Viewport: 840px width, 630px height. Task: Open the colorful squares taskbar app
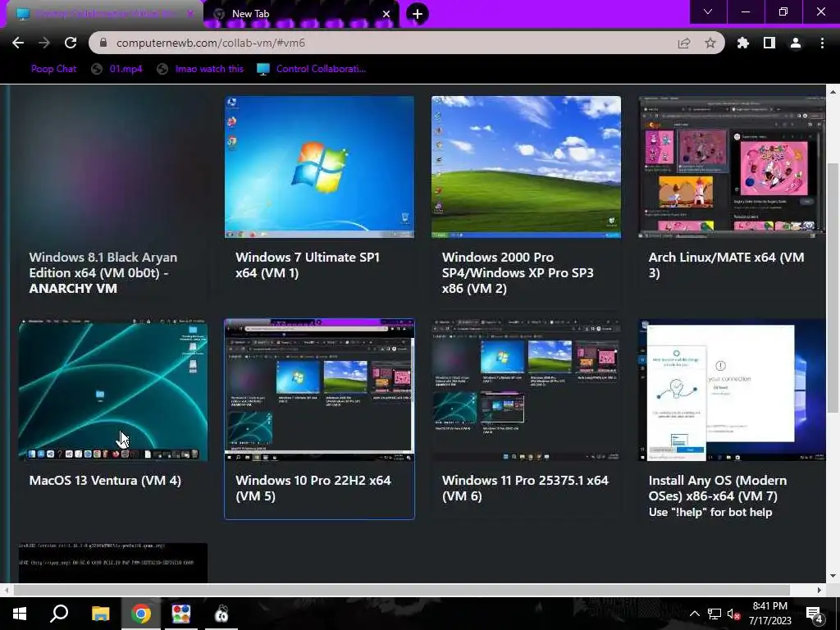(x=181, y=614)
